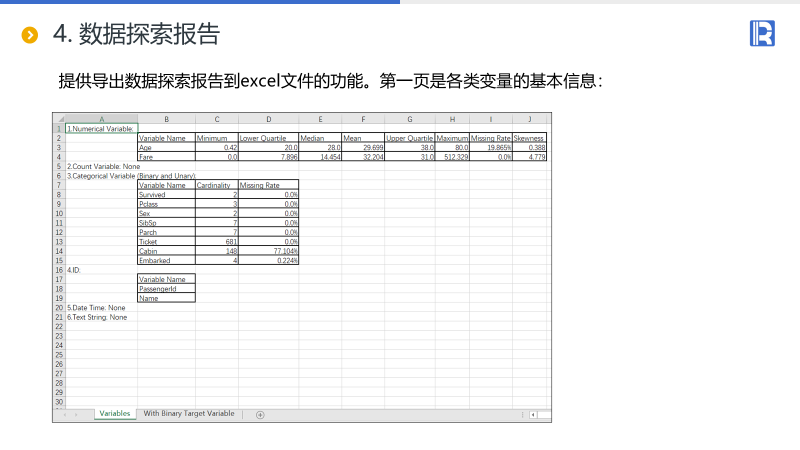
Task: Select row 5 header
Action: [x=59, y=166]
